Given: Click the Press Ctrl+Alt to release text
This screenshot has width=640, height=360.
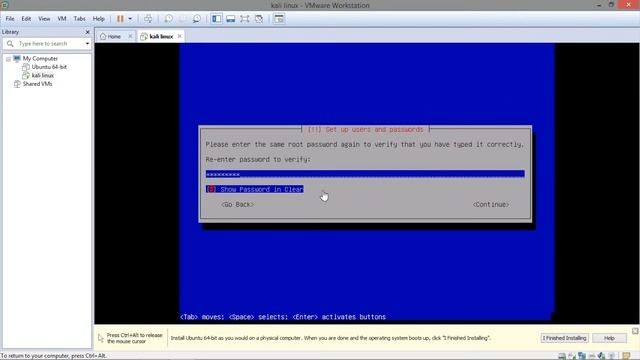Looking at the screenshot, I should point(134,338).
